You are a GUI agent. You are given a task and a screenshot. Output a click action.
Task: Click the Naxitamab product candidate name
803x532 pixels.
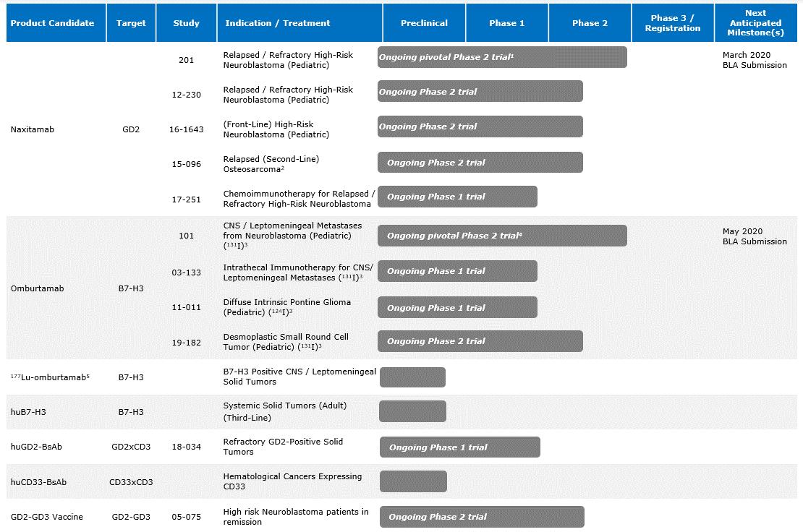click(x=33, y=129)
